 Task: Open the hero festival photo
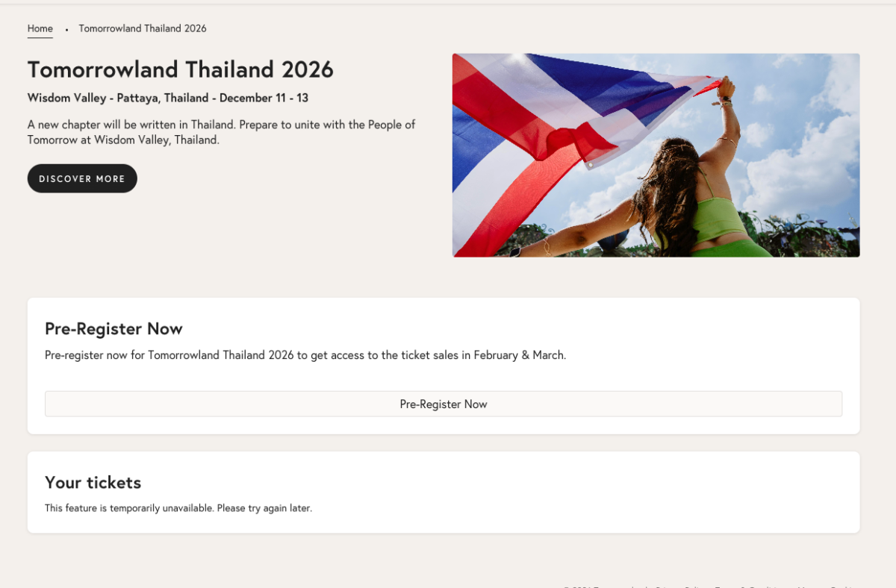tap(656, 155)
